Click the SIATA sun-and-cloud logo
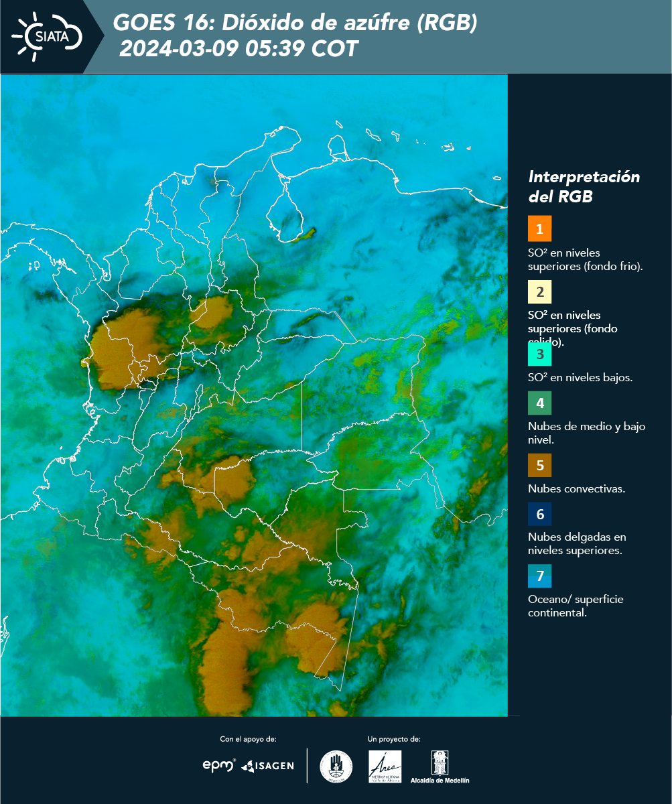This screenshot has height=804, width=672. [x=47, y=36]
